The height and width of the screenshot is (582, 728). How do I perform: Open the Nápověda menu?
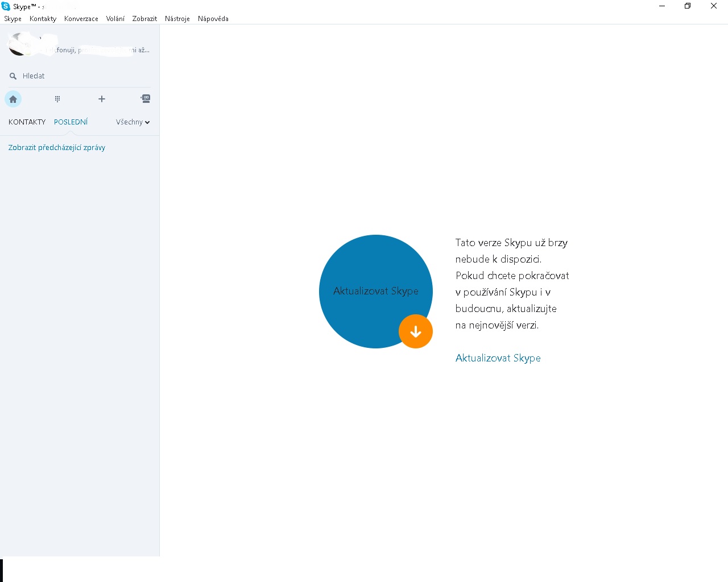pos(213,19)
